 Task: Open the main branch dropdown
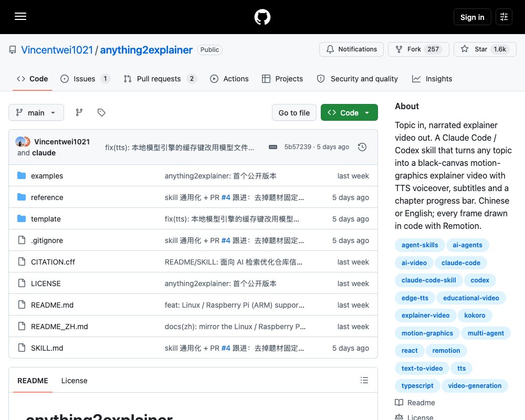[x=36, y=112]
